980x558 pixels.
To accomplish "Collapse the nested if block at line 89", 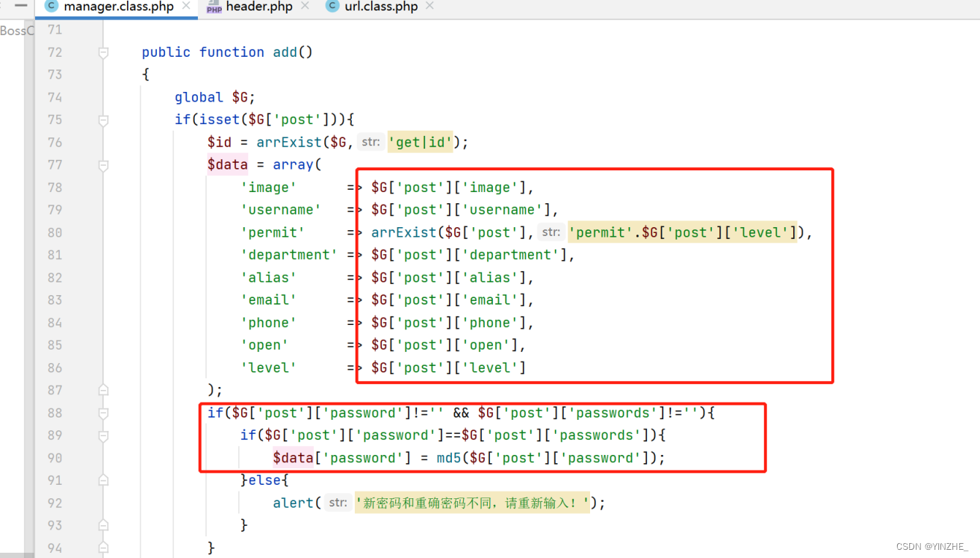I will (103, 435).
